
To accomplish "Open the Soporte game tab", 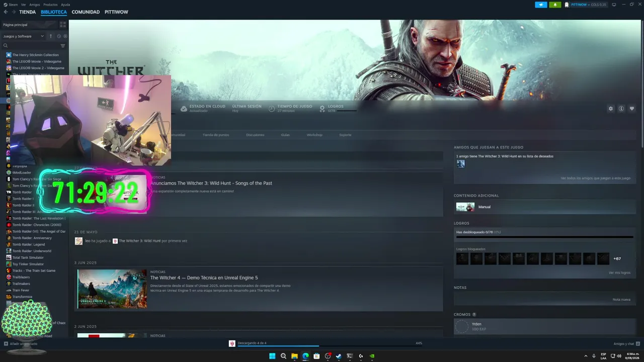I will coord(345,135).
